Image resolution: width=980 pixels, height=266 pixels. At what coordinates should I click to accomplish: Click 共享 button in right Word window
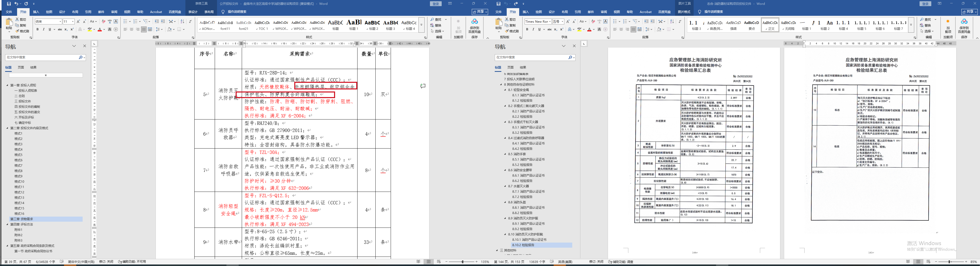pyautogui.click(x=969, y=12)
